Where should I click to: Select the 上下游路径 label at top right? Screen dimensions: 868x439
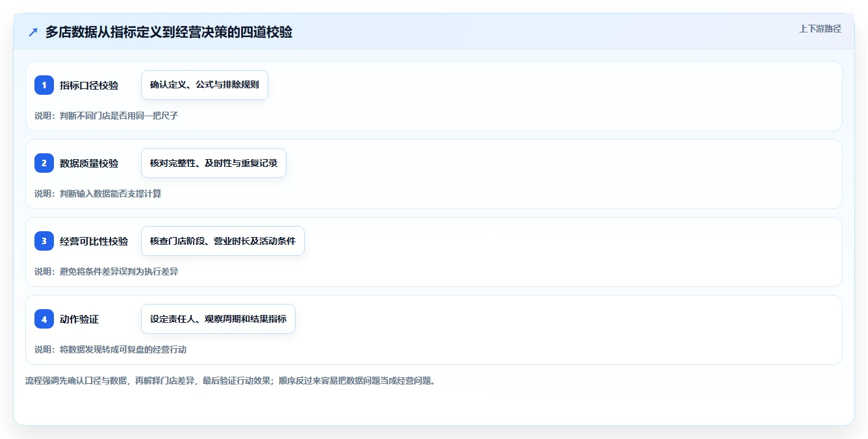(820, 29)
